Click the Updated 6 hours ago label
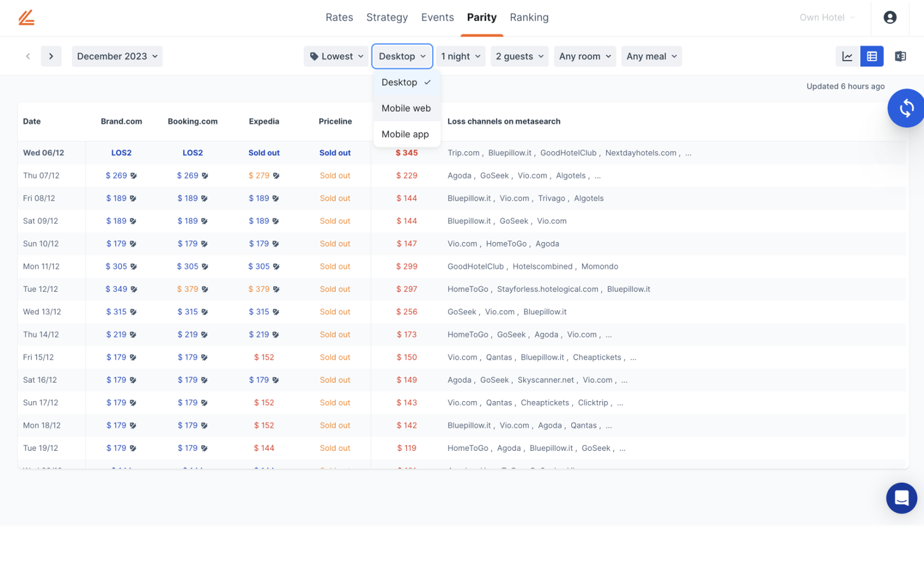924x578 pixels. pyautogui.click(x=846, y=86)
